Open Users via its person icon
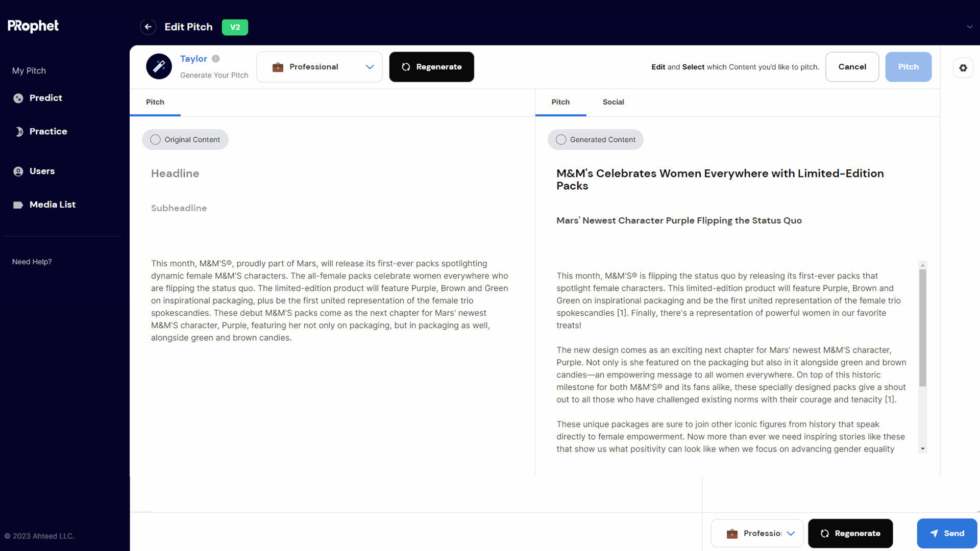This screenshot has height=551, width=980. (x=18, y=171)
